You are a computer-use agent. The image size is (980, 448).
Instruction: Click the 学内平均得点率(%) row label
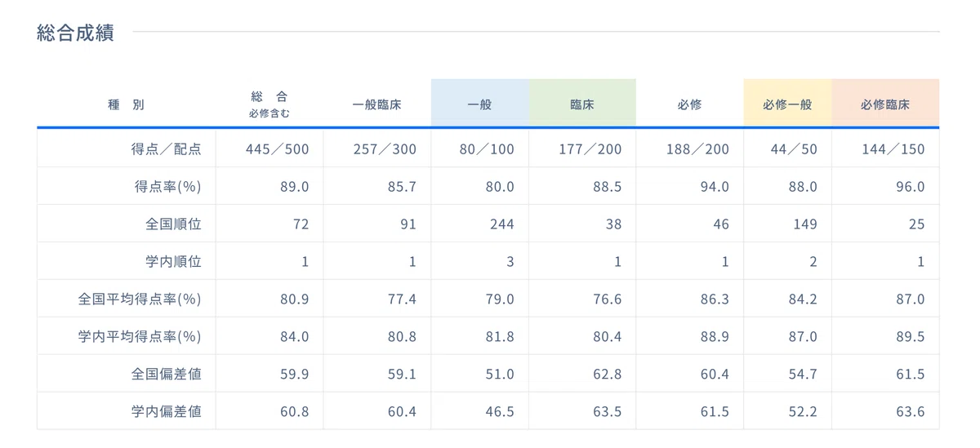click(140, 337)
